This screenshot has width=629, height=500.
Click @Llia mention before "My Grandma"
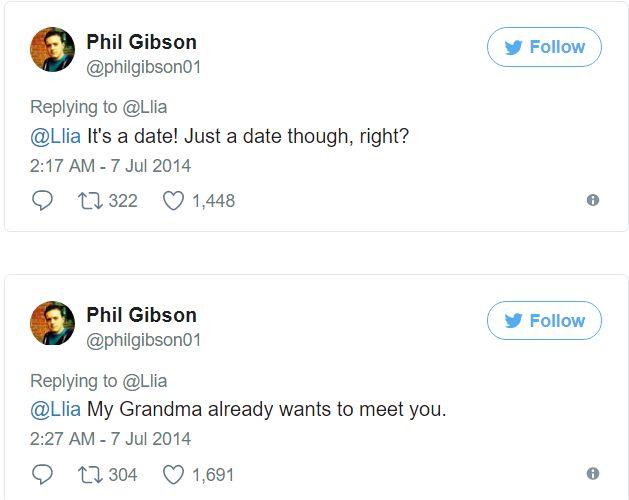pyautogui.click(x=55, y=409)
